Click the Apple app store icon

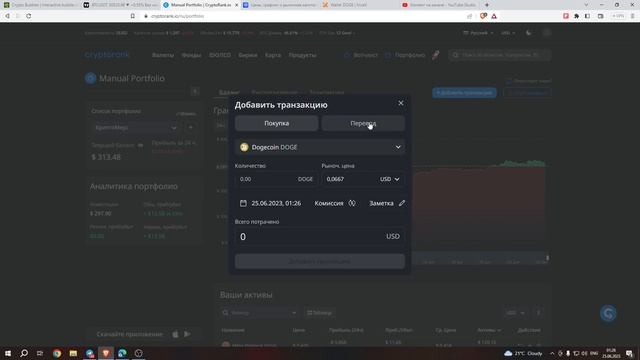(x=175, y=334)
